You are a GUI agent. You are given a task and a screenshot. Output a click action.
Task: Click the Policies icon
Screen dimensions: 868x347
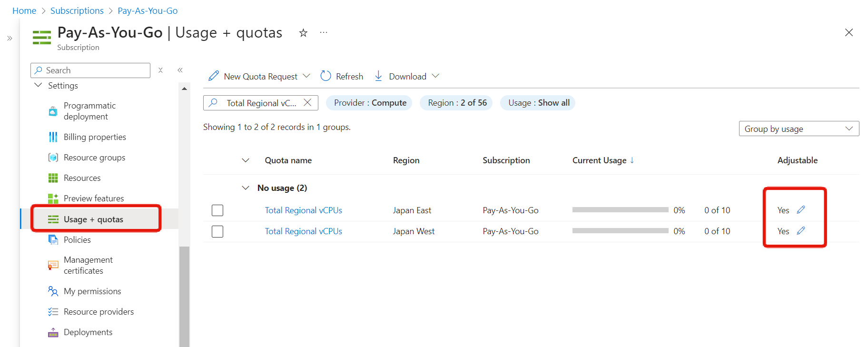click(53, 239)
